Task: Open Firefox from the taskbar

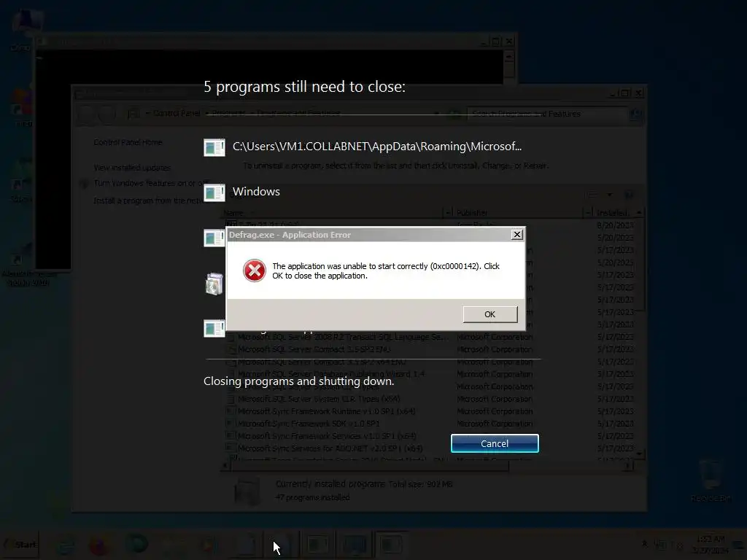Action: [x=99, y=544]
